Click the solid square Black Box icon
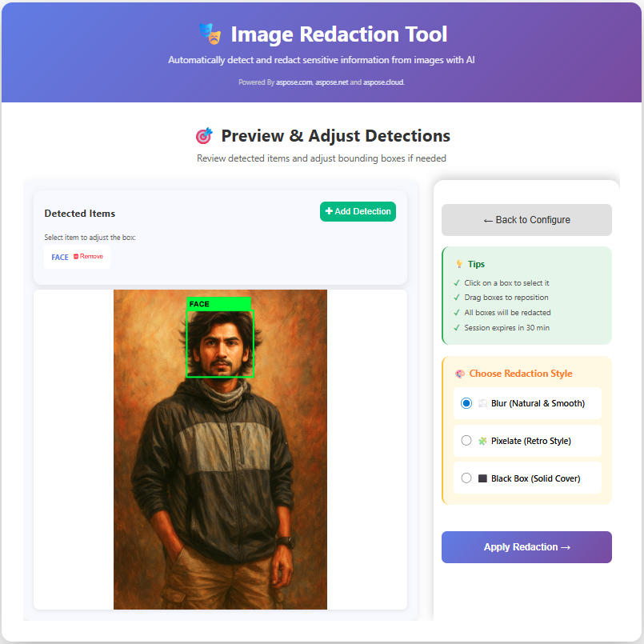This screenshot has height=644, width=644. click(483, 478)
